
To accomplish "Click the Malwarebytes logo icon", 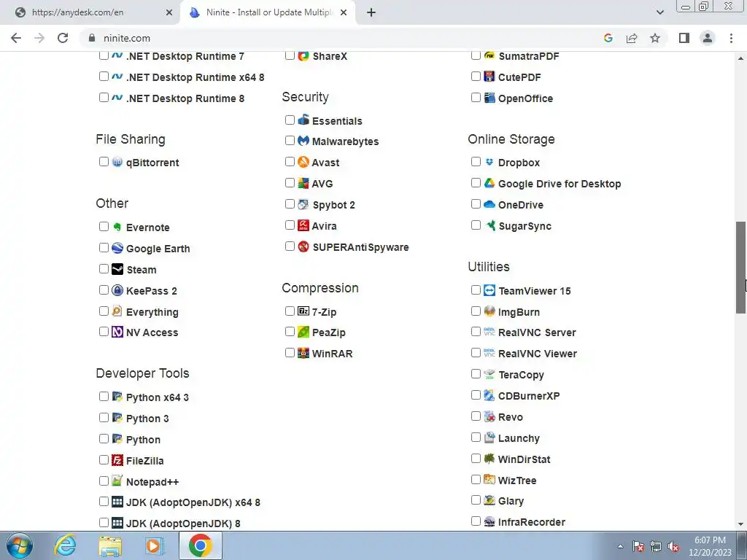I will 303,141.
